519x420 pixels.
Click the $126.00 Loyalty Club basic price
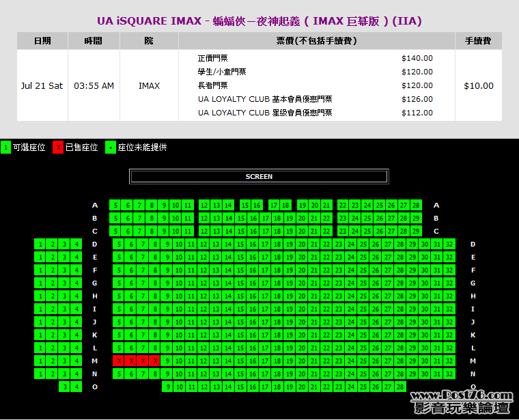coord(417,99)
